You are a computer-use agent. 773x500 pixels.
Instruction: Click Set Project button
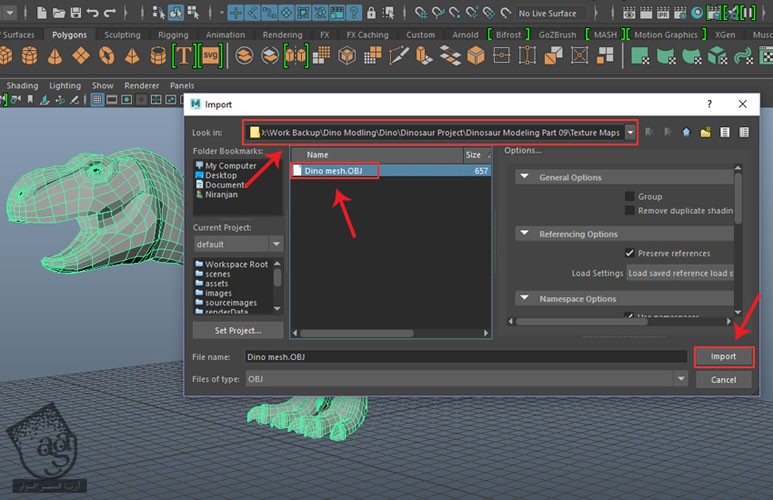(237, 330)
